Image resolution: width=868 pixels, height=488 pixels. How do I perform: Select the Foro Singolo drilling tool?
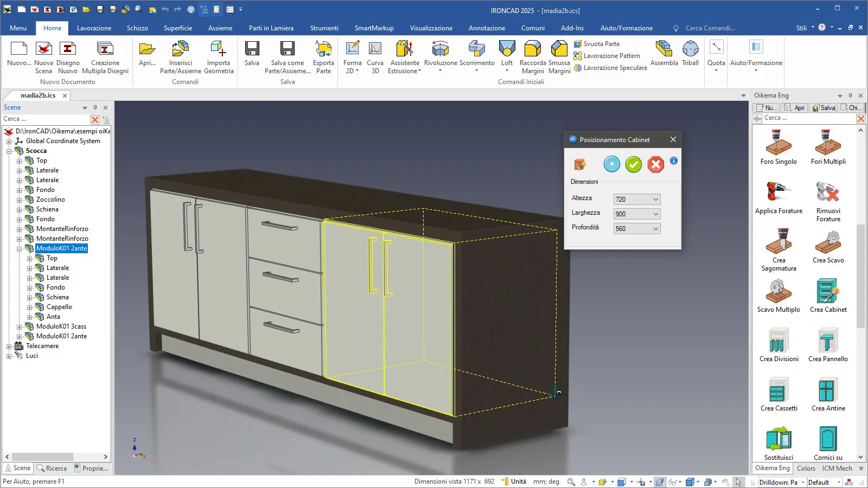coord(778,144)
